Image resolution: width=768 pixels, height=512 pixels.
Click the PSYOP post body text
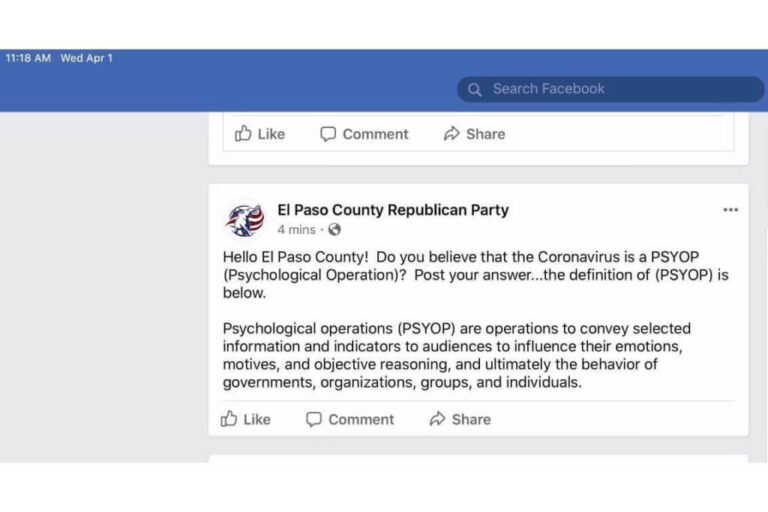click(x=476, y=319)
